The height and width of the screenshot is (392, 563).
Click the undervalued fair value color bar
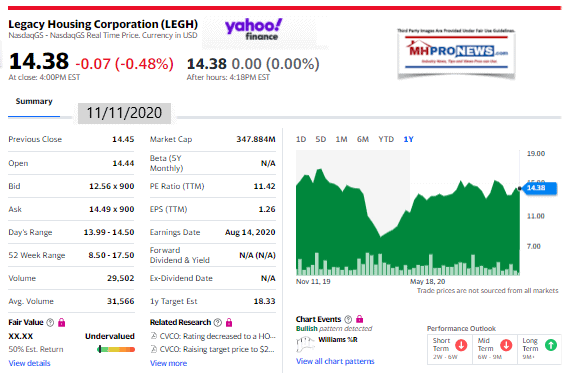point(116,349)
